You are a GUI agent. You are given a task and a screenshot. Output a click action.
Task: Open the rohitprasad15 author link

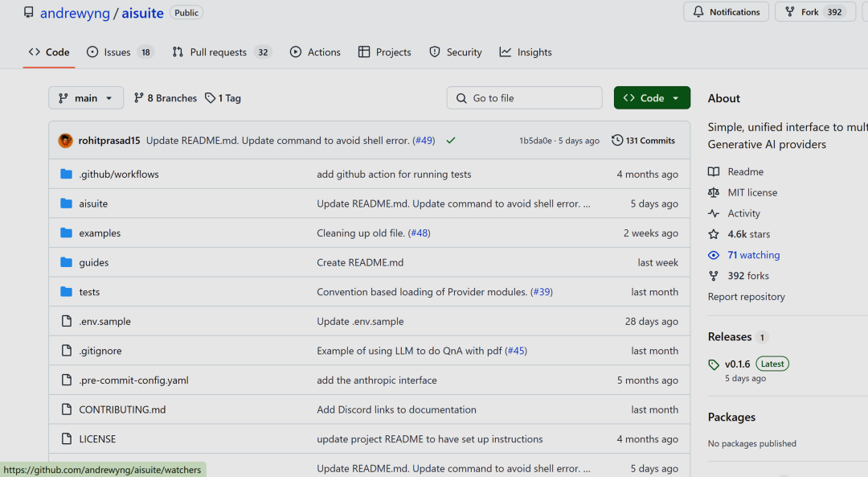pyautogui.click(x=109, y=141)
